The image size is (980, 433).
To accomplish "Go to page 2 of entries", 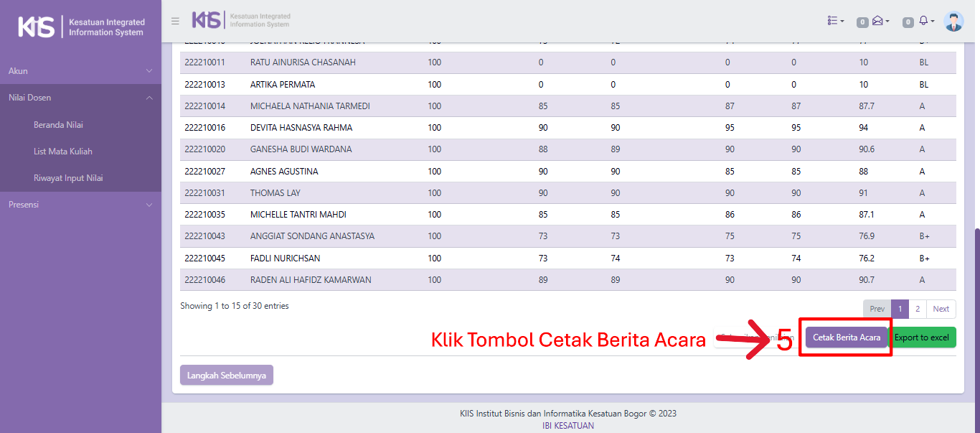I will tap(918, 309).
